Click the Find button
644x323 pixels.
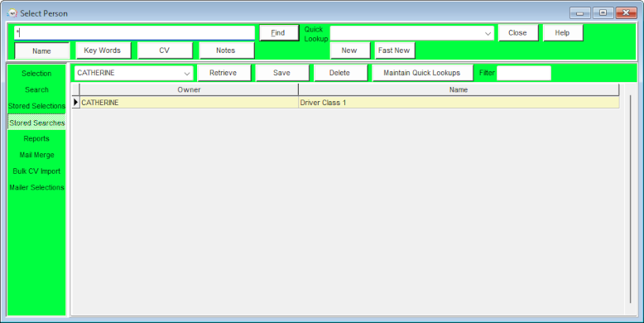coord(278,33)
